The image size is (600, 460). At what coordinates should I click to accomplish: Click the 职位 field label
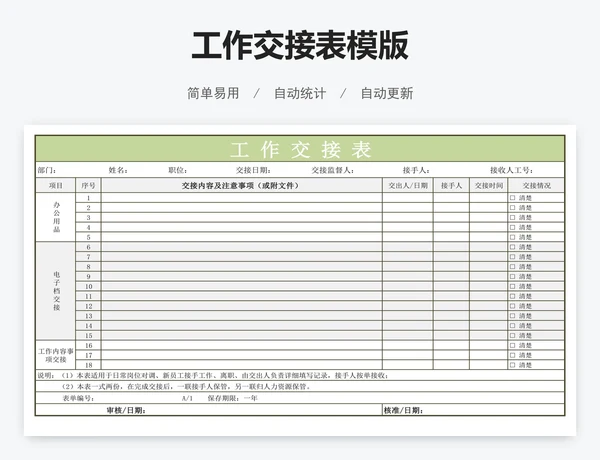[x=178, y=170]
